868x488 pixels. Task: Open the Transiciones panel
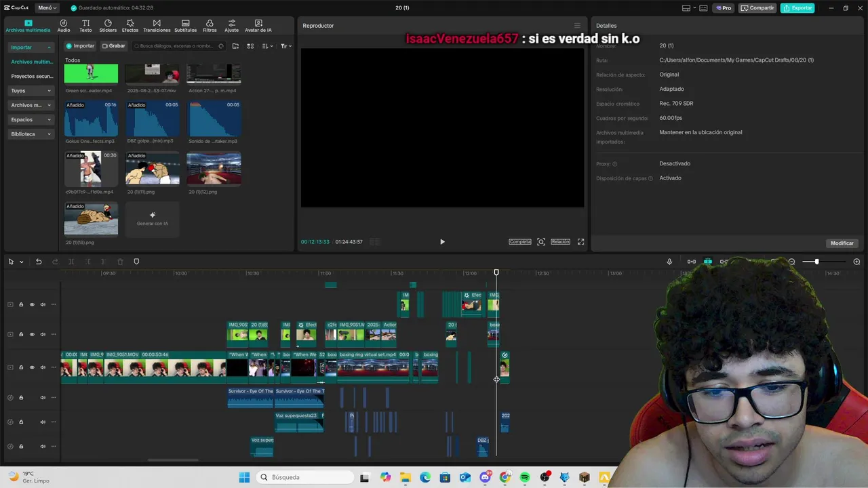tap(157, 26)
